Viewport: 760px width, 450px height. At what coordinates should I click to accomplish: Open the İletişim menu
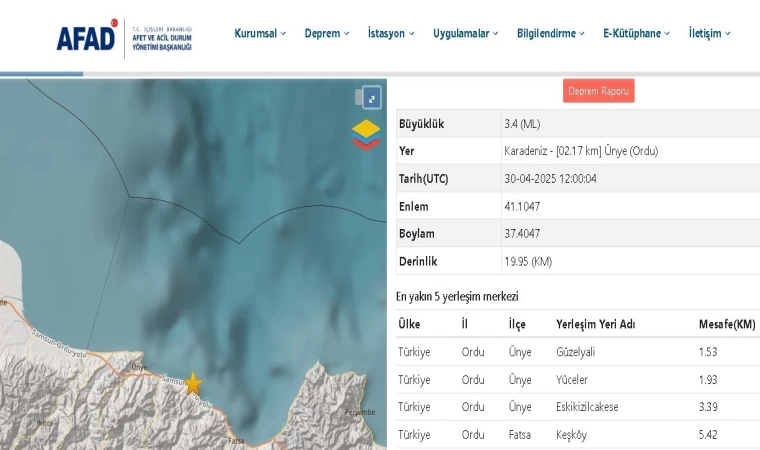coord(709,33)
